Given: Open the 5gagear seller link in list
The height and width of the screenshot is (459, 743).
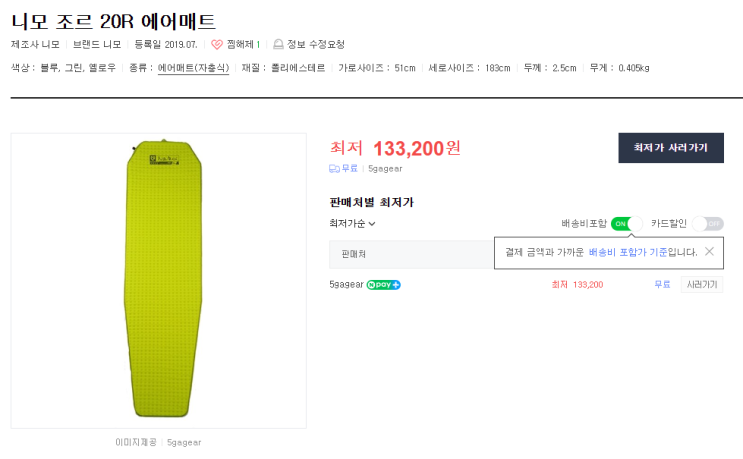Looking at the screenshot, I should (346, 285).
